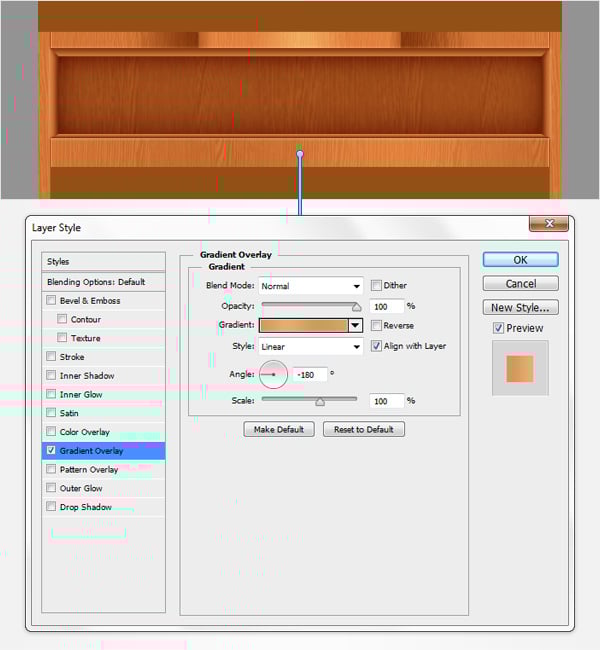Image resolution: width=600 pixels, height=650 pixels.
Task: Tick the Bevel & Emboss checkbox
Action: (x=52, y=300)
